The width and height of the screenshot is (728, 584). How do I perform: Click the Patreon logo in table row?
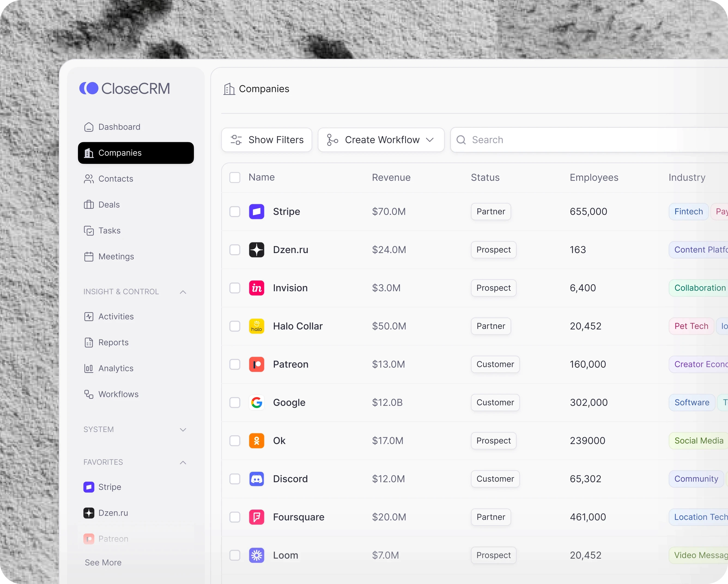click(257, 364)
